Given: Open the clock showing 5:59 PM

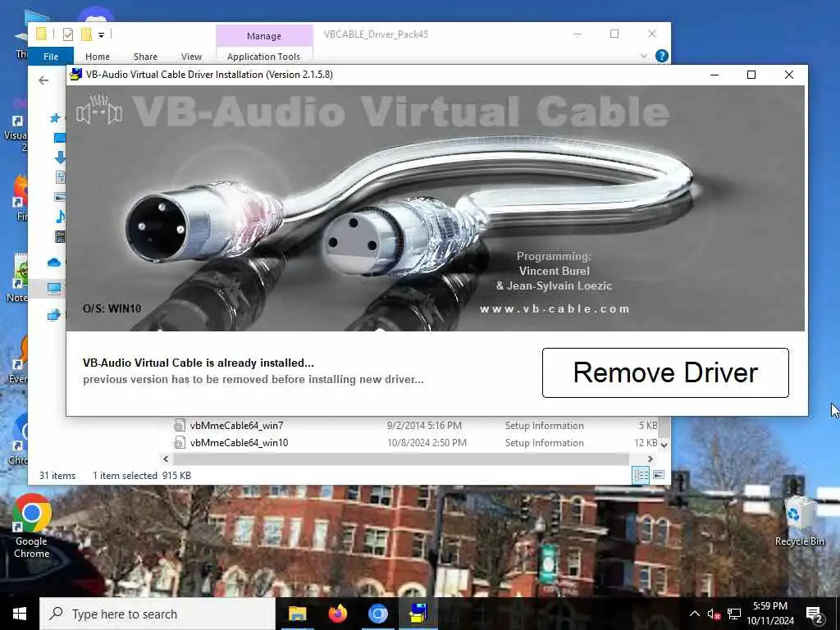Looking at the screenshot, I should click(x=770, y=614).
